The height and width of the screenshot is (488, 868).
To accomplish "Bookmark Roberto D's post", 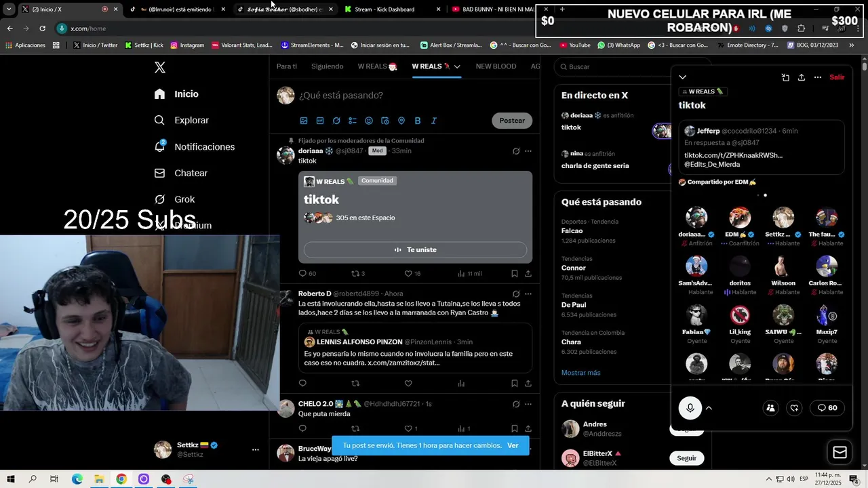I will click(515, 384).
